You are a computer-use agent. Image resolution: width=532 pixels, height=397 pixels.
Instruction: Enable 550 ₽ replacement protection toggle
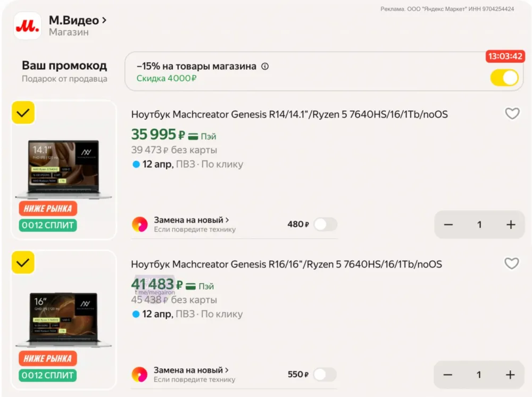click(x=325, y=375)
